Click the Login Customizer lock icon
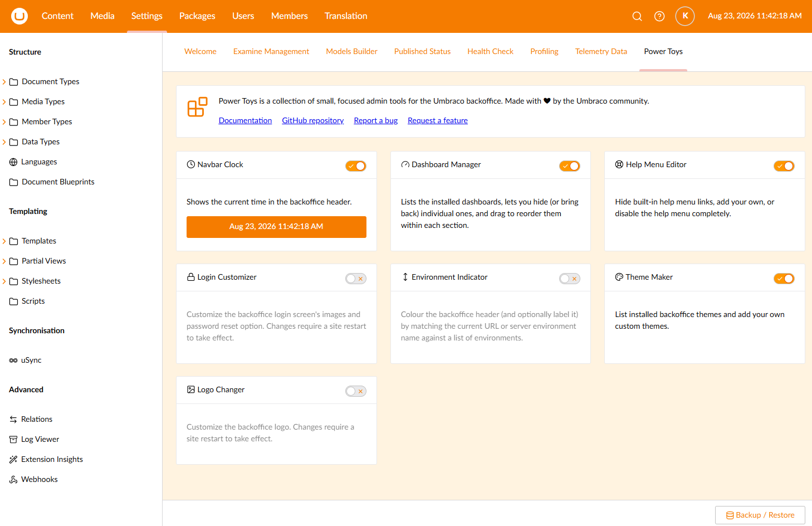This screenshot has width=812, height=526. (191, 277)
